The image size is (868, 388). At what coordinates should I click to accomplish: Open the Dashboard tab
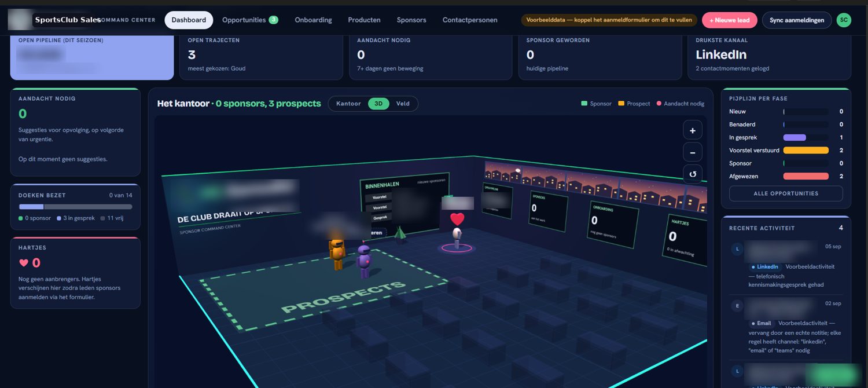click(x=189, y=20)
